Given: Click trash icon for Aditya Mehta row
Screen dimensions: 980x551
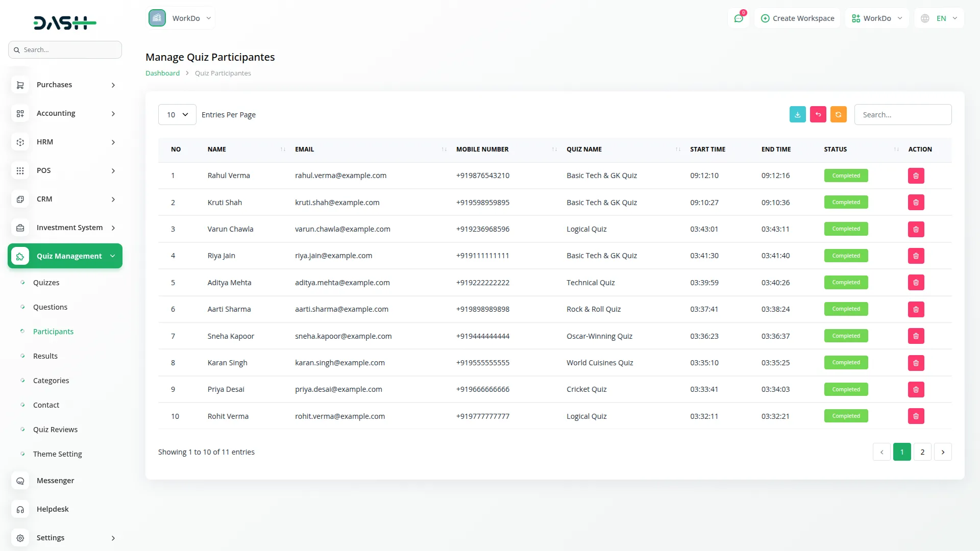Looking at the screenshot, I should [x=916, y=283].
